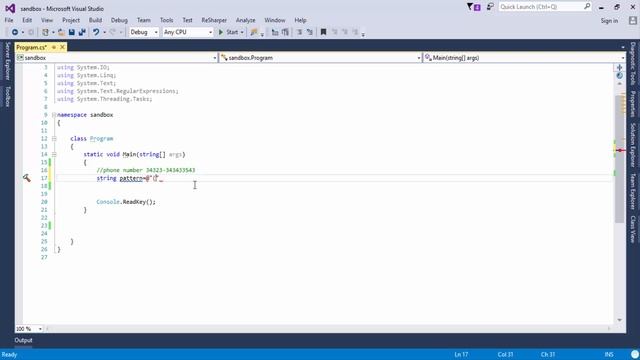
Task: Collapse the Main method block
Action: [x=54, y=155]
